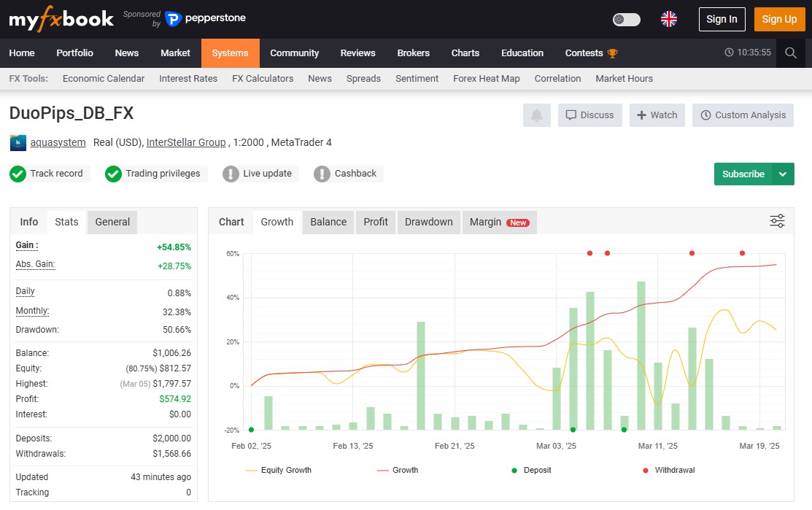The image size is (812, 510).
Task: Open the UK flag language dropdown
Action: pyautogui.click(x=670, y=20)
